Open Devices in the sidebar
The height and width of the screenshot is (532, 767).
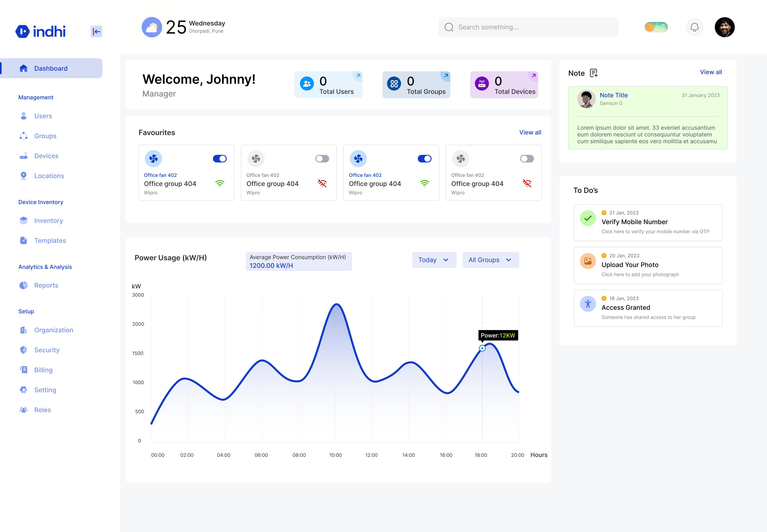click(46, 156)
